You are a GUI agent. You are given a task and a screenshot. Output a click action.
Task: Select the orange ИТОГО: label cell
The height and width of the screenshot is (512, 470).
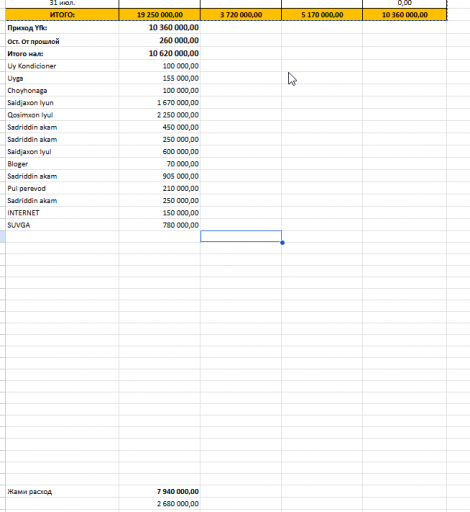62,15
